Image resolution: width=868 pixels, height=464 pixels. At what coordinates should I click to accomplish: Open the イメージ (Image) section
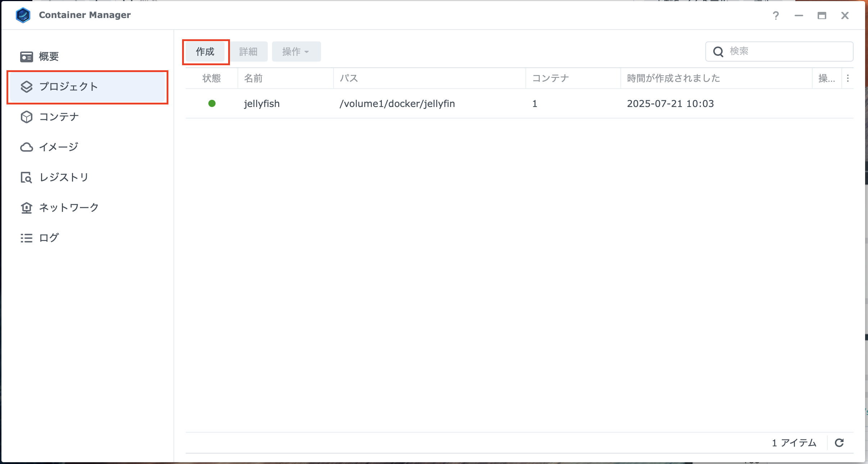pyautogui.click(x=58, y=147)
